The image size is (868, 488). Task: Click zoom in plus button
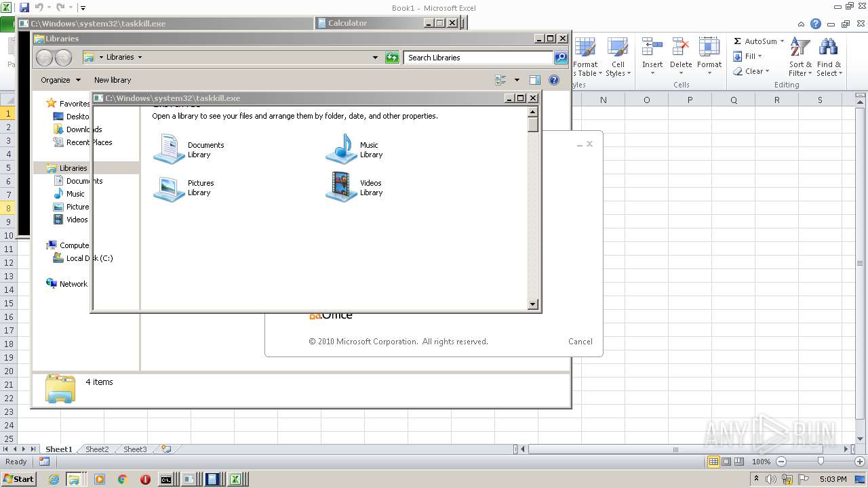coord(861,462)
